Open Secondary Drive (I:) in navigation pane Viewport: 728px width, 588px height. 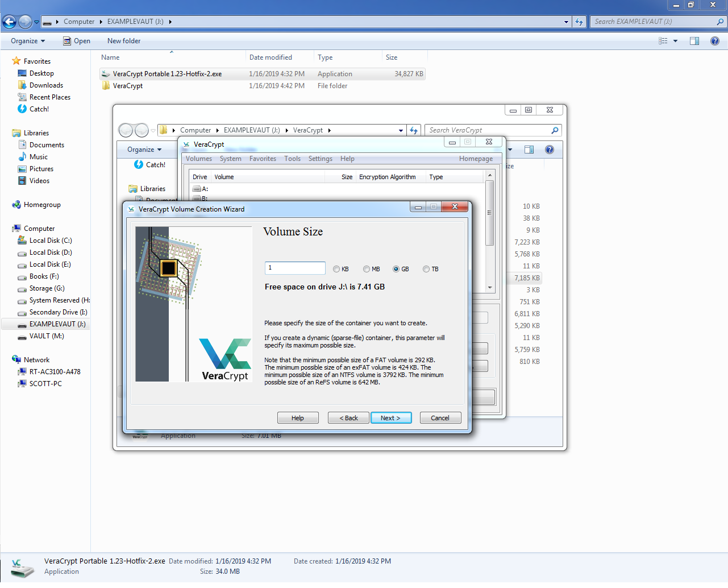58,312
